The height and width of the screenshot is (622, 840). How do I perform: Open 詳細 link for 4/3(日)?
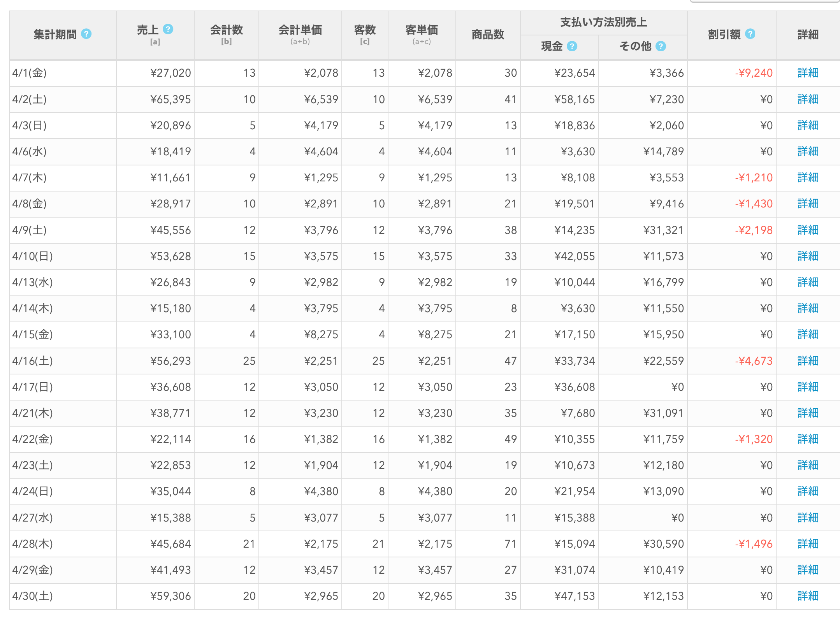click(808, 125)
